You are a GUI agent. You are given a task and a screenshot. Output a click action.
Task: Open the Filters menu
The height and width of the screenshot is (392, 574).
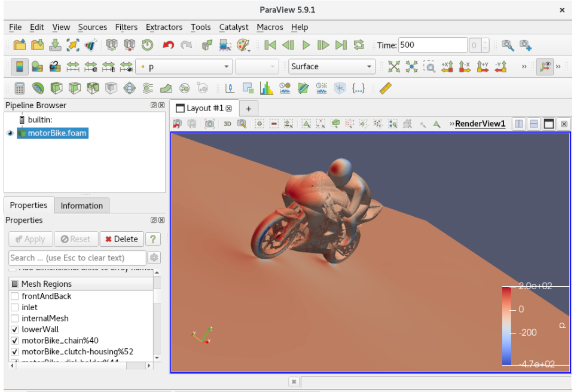pyautogui.click(x=126, y=27)
